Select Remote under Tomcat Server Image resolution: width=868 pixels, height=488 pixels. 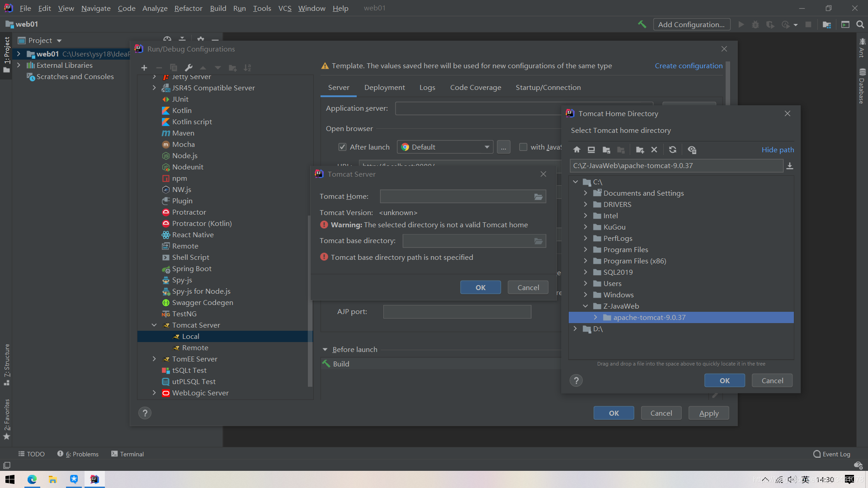[x=195, y=347]
